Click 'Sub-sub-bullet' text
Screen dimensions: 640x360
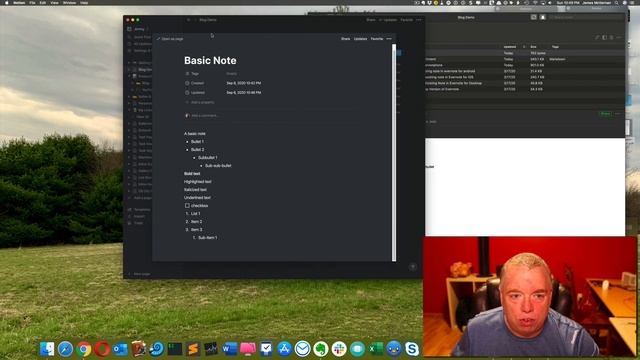point(218,166)
